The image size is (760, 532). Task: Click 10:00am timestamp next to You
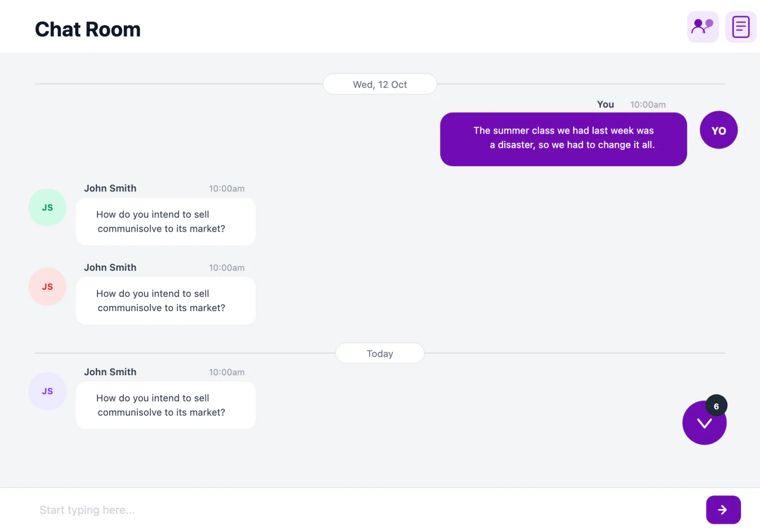(648, 105)
